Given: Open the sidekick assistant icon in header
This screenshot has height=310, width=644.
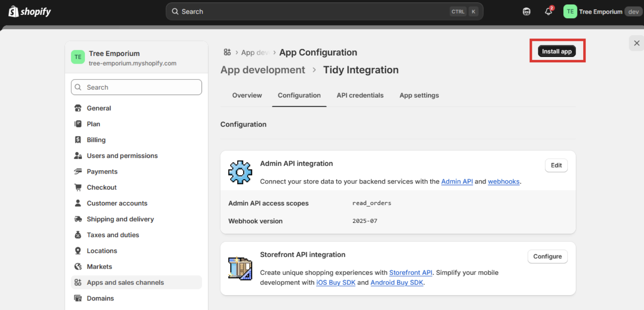Looking at the screenshot, I should coord(526,12).
